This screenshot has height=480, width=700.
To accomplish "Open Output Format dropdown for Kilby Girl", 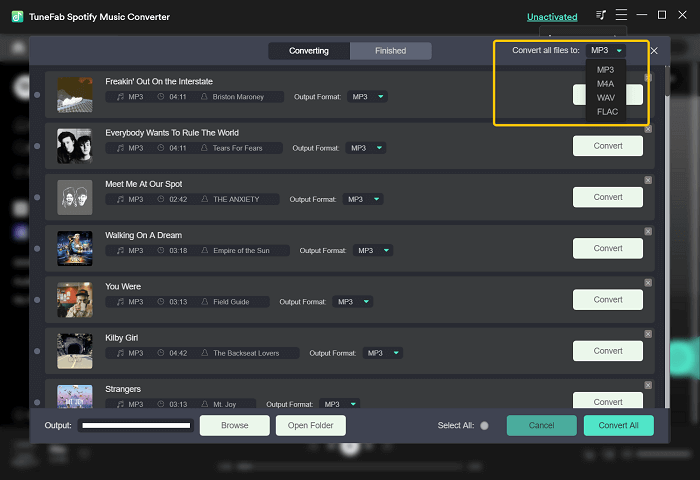I will tap(383, 353).
